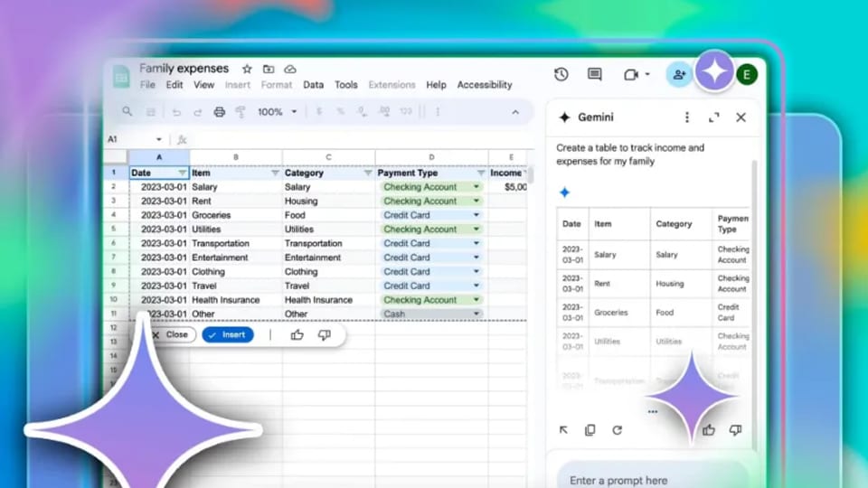Search the menus magnifier icon
Viewport: 868px width, 488px height.
pyautogui.click(x=127, y=112)
